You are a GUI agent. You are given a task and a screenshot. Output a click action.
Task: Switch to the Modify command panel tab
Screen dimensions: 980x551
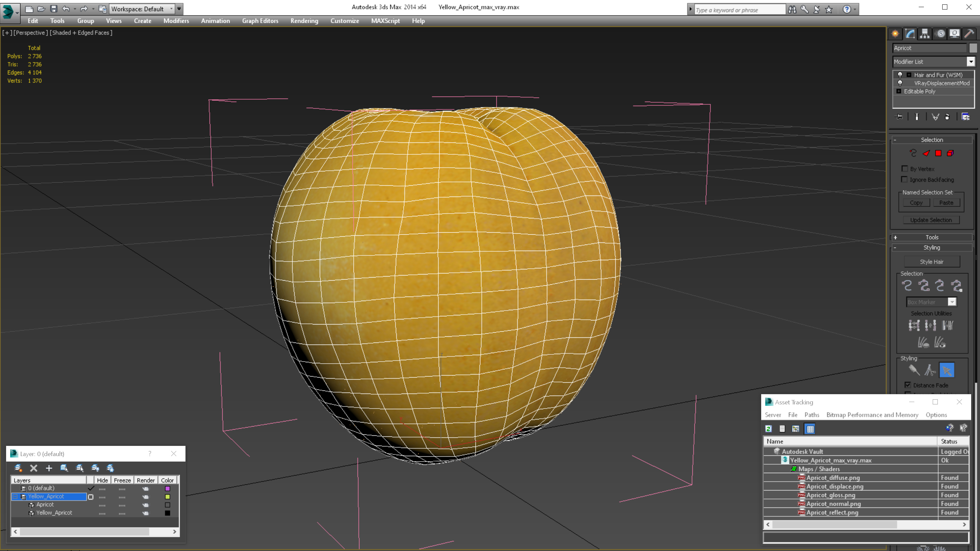coord(910,33)
